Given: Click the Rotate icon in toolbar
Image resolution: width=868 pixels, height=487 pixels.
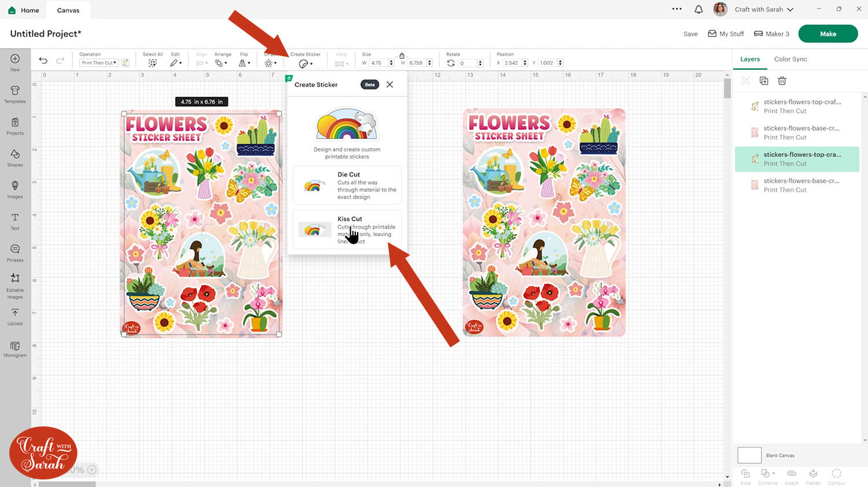Looking at the screenshot, I should tap(451, 63).
